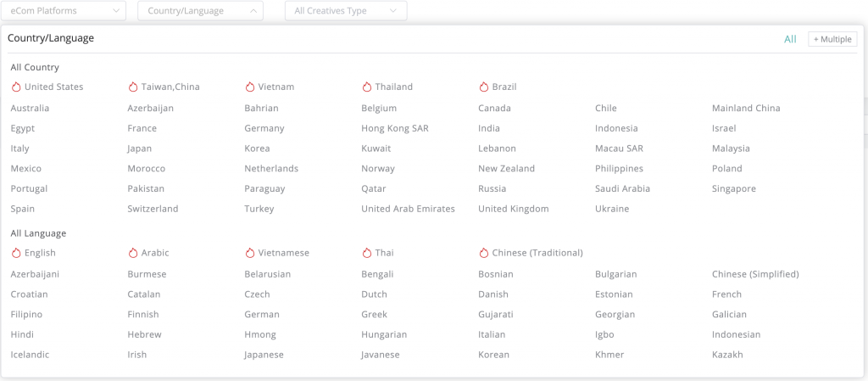Screen dimensions: 868x381
Task: Click the hot icon next to Taiwan,China
Action: [133, 87]
